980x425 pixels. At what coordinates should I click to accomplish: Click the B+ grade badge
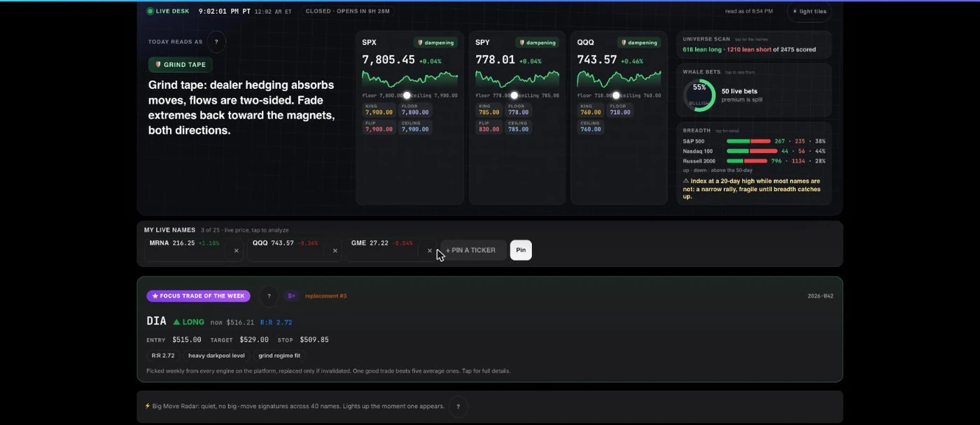tap(292, 296)
